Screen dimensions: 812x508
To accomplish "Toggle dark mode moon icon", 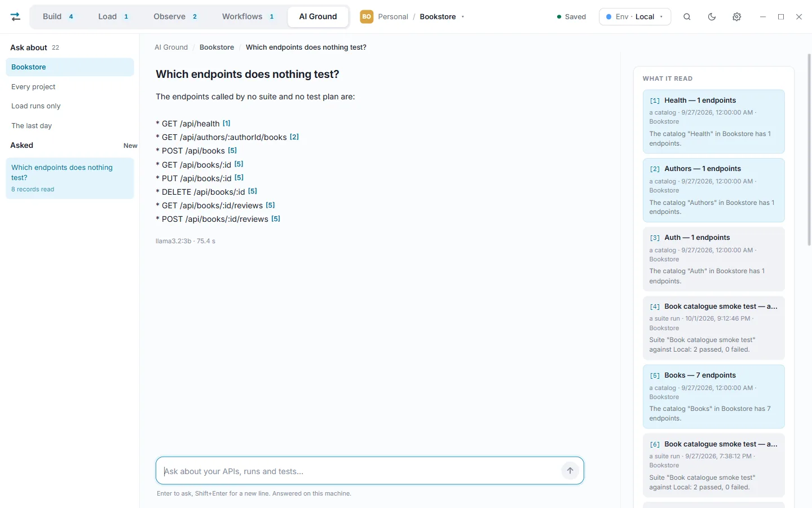I will click(x=712, y=17).
